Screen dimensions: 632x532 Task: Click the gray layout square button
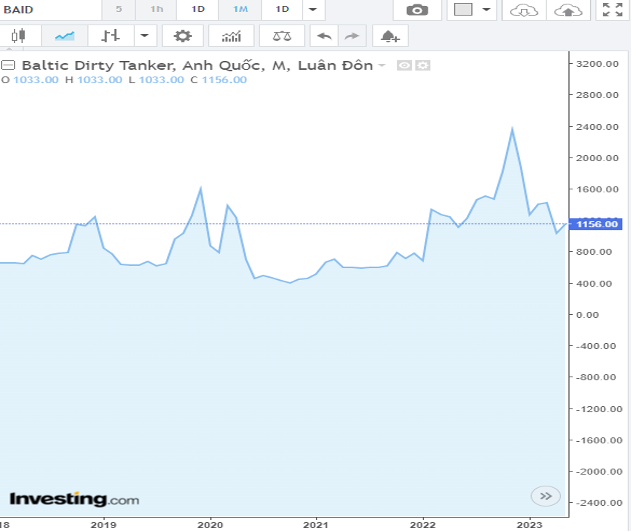coord(463,10)
